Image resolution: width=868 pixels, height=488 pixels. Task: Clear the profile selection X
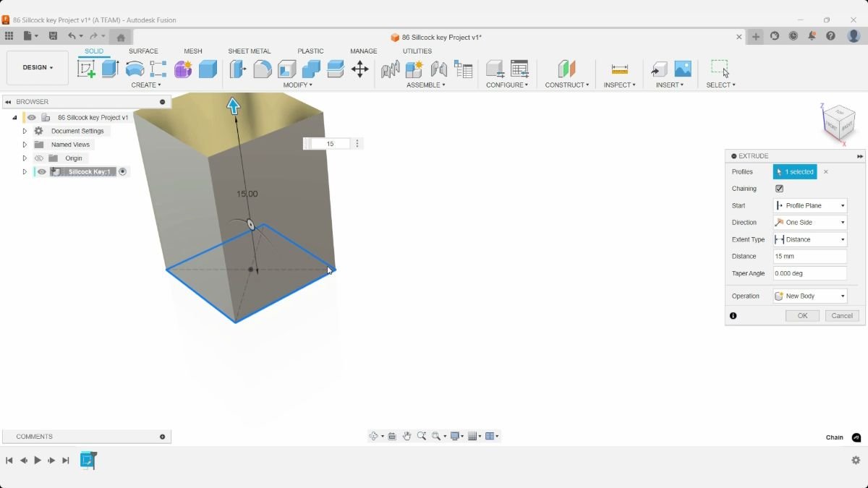[x=826, y=172]
